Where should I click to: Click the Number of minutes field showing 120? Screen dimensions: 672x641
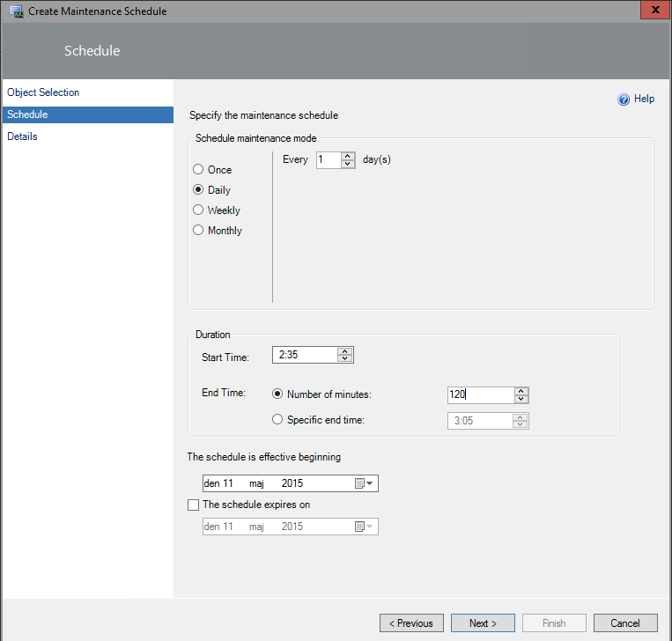click(481, 394)
